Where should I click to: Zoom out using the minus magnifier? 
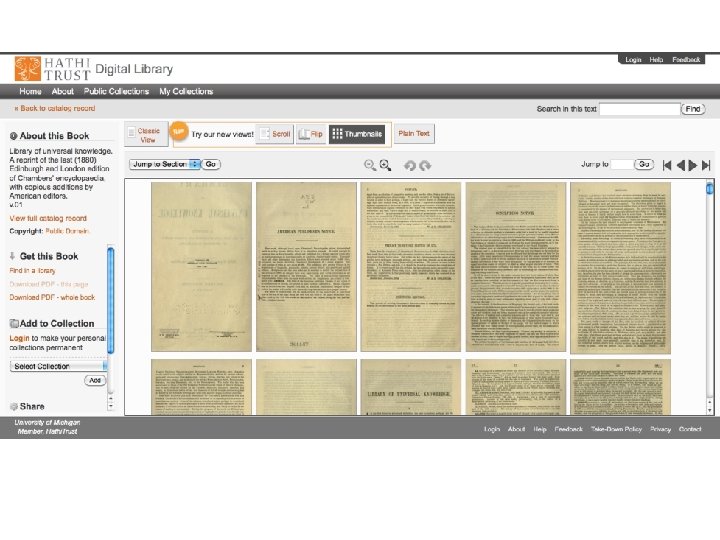point(370,165)
